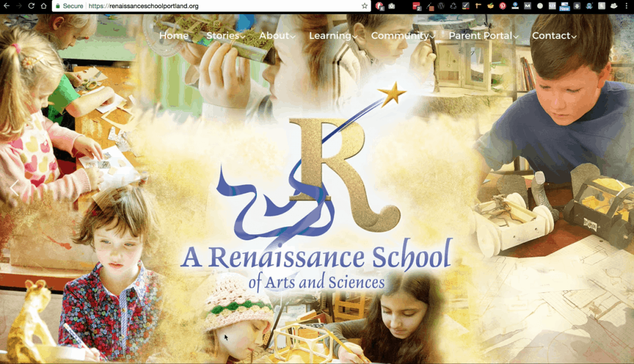The image size is (634, 364).
Task: Open the Chrome three-dot menu
Action: (627, 6)
